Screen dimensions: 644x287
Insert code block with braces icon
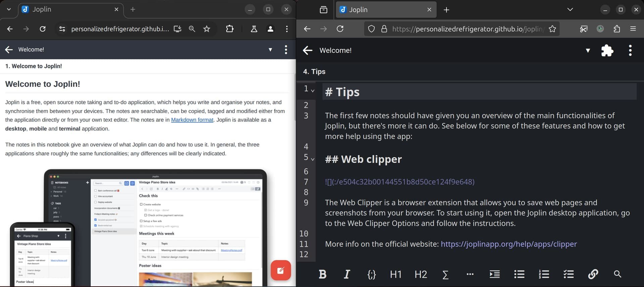tap(371, 274)
